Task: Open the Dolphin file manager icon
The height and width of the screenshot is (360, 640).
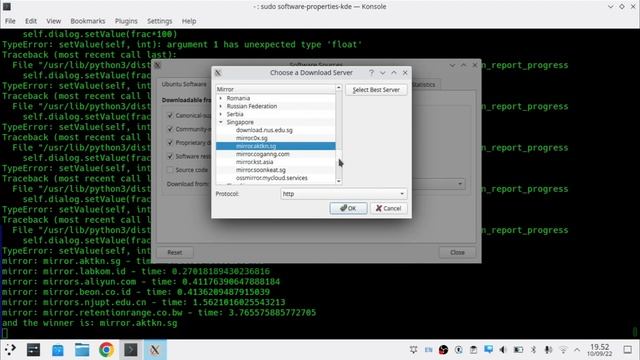Action: [82, 350]
